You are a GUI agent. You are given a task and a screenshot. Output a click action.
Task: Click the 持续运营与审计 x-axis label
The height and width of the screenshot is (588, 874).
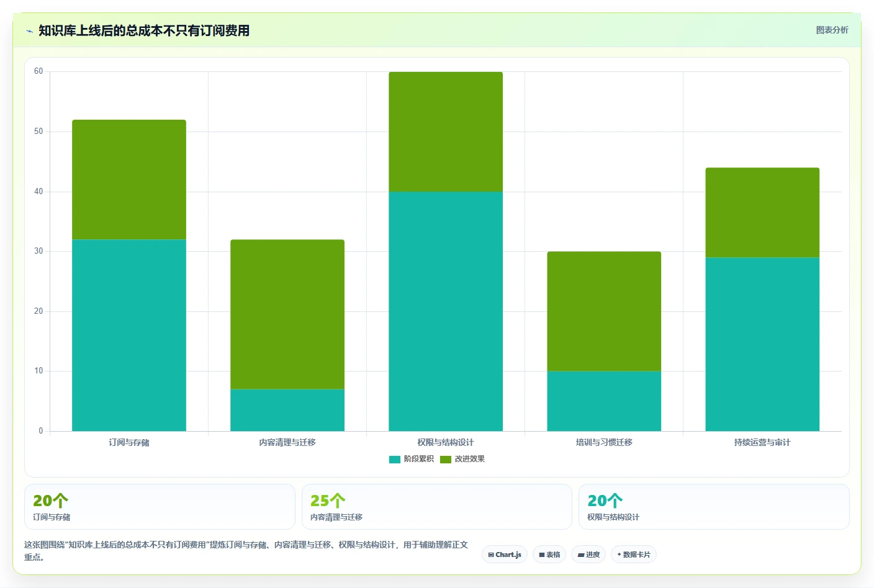click(762, 442)
